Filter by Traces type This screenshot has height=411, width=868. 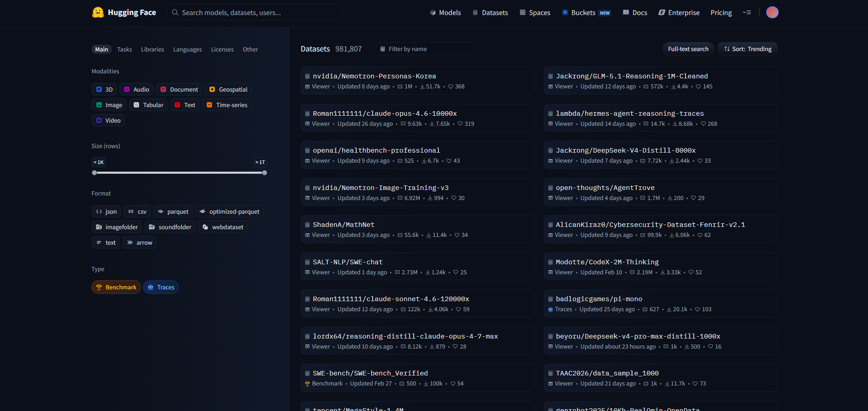161,287
